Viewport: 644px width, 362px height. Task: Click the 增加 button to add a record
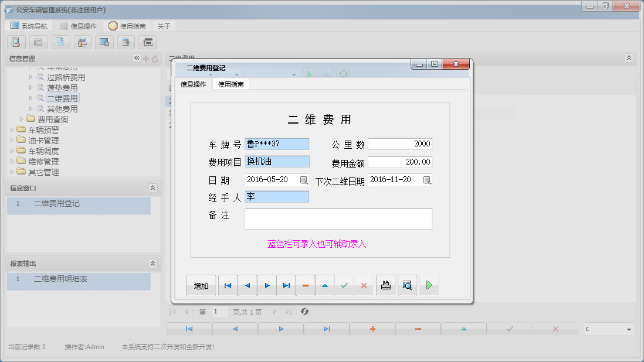pyautogui.click(x=201, y=285)
